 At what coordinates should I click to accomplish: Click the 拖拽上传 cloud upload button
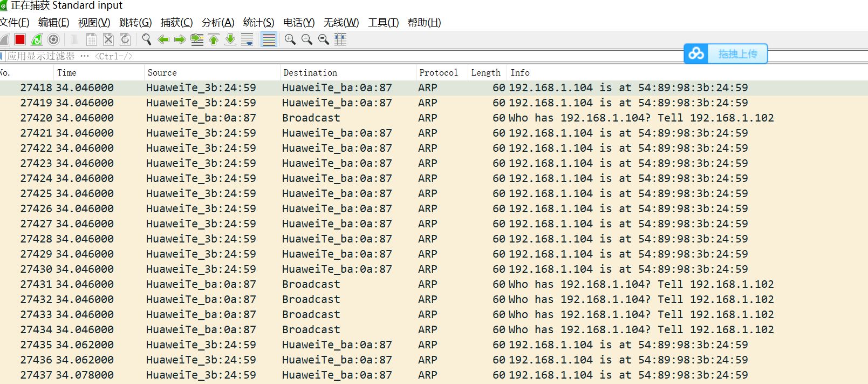pyautogui.click(x=726, y=54)
